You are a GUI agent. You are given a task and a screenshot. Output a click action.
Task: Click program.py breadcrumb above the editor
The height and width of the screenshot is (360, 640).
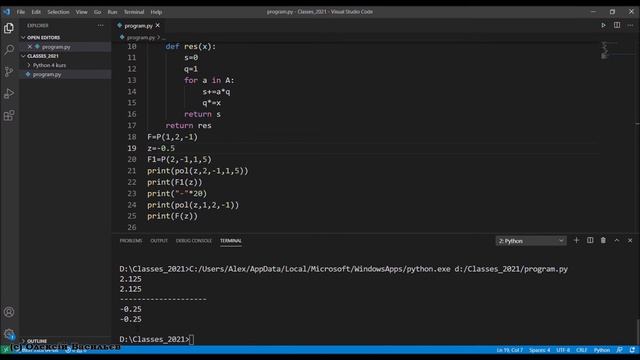140,37
